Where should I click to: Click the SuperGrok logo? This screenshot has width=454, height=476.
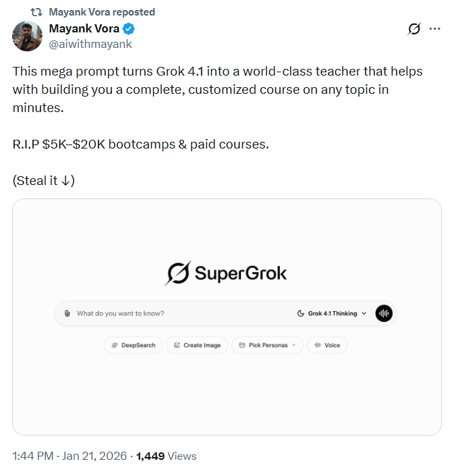(x=227, y=273)
